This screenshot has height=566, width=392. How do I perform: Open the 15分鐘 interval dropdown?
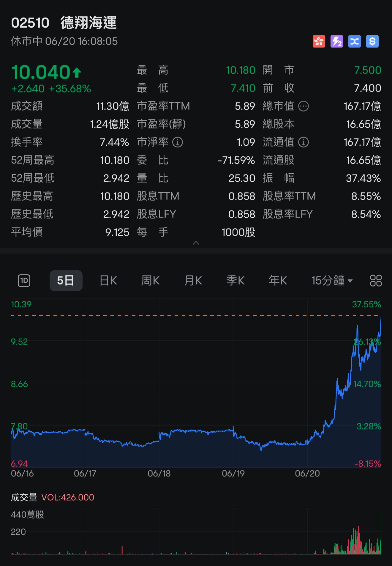tap(332, 280)
